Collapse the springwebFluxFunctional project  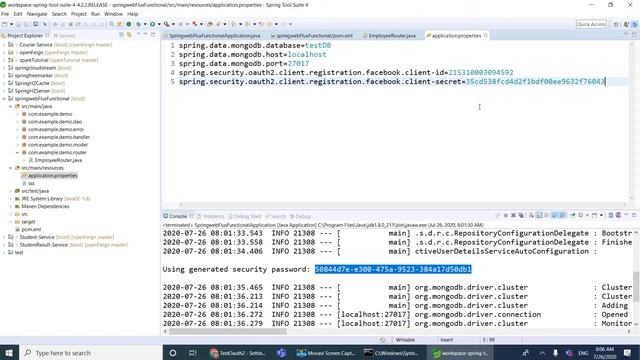4,98
